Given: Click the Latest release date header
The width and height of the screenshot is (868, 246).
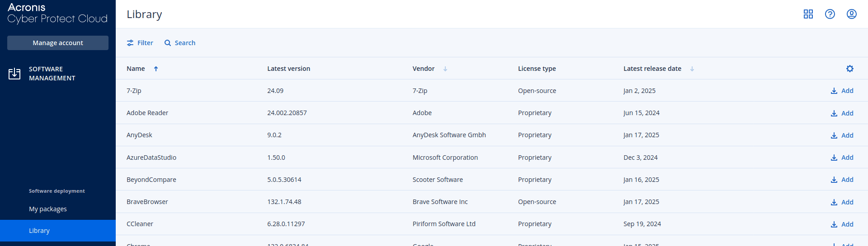Looking at the screenshot, I should [x=652, y=69].
